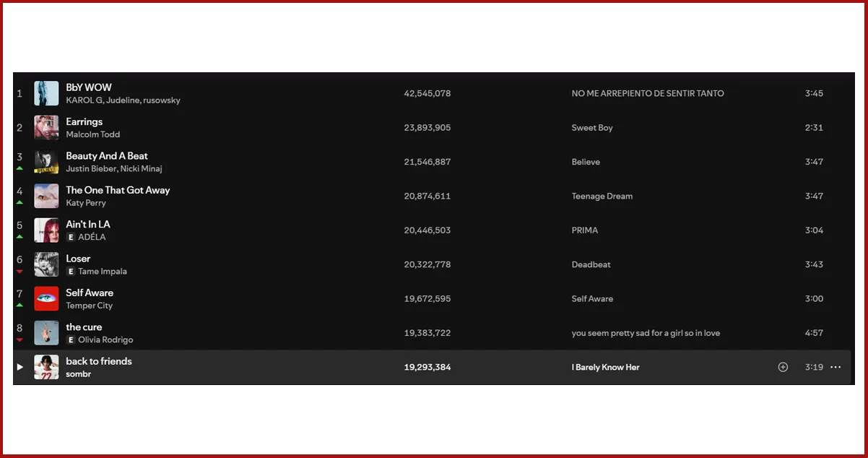Click the explicit badge beside Tame Impala

pyautogui.click(x=71, y=272)
